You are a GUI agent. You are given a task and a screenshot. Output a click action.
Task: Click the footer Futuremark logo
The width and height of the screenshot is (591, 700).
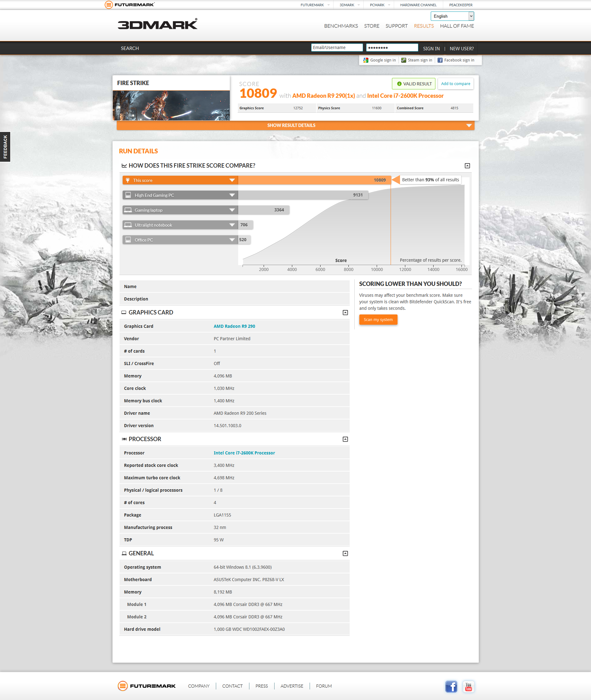coord(147,686)
